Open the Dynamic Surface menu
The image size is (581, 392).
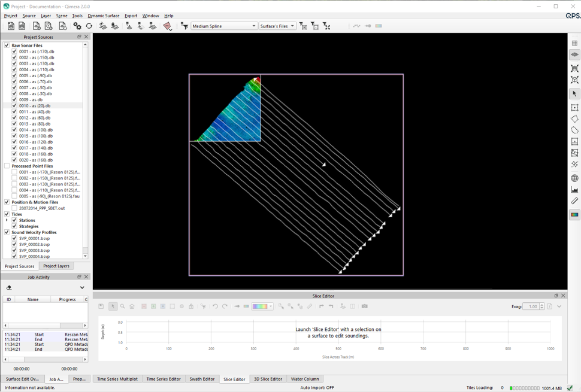pyautogui.click(x=103, y=16)
